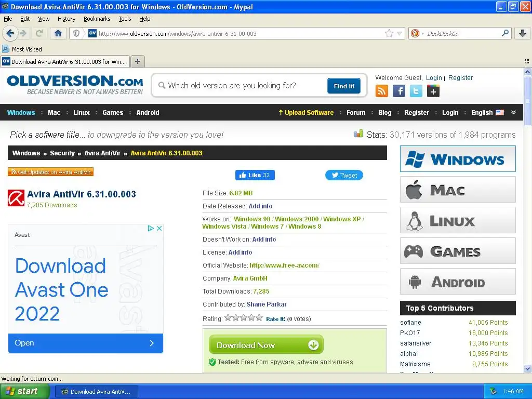This screenshot has width=532, height=399.
Task: Open the browser home page icon
Action: (x=58, y=33)
